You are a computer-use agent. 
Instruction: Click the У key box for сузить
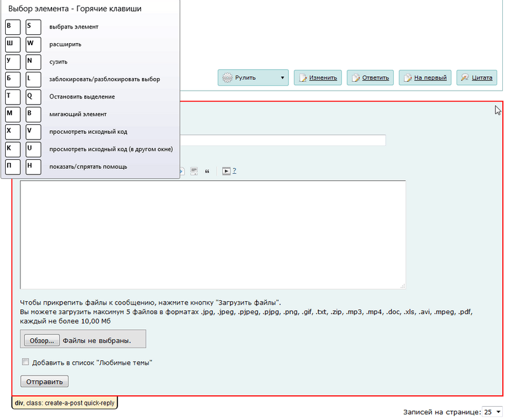13,62
